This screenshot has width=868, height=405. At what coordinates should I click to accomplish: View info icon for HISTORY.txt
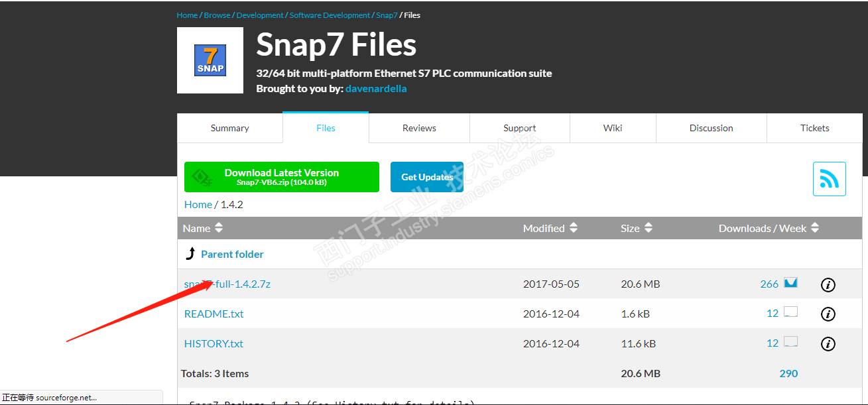coord(828,344)
